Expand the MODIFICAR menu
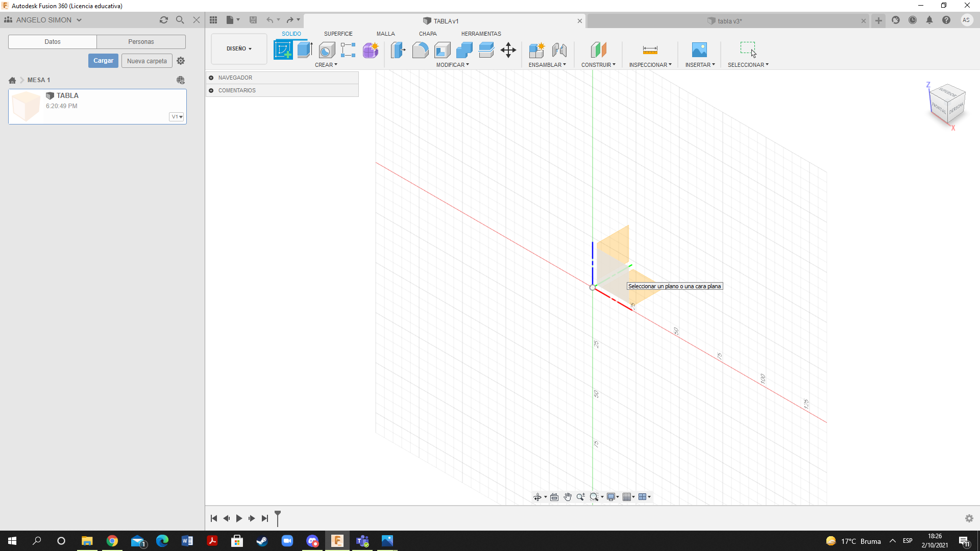Screen dimensions: 980x551 452,65
